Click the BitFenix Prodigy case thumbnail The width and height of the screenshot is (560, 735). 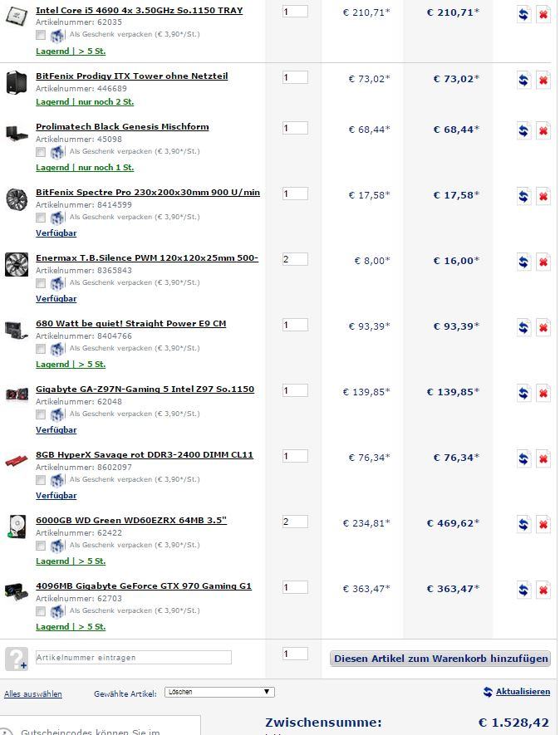coord(17,83)
